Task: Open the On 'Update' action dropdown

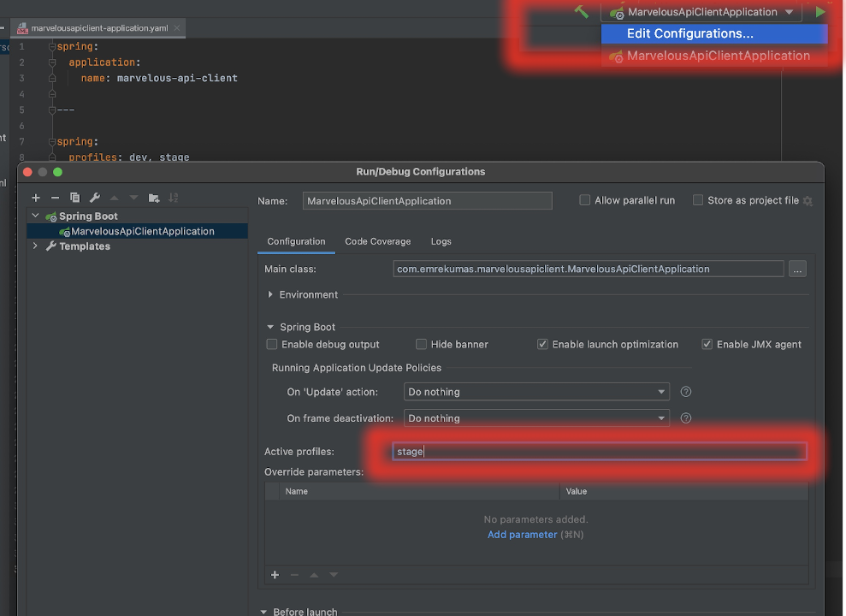Action: coord(536,391)
